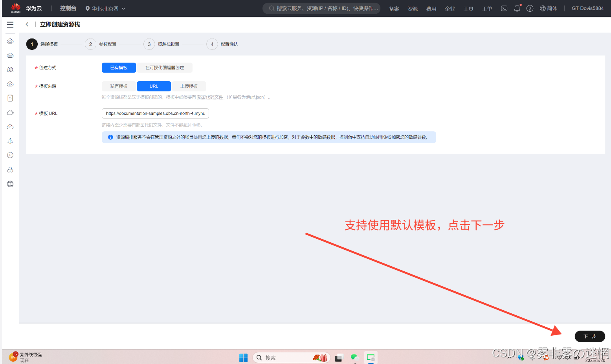This screenshot has height=364, width=611.
Task: Click the Huawei Cloud logo
Action: 16,8
